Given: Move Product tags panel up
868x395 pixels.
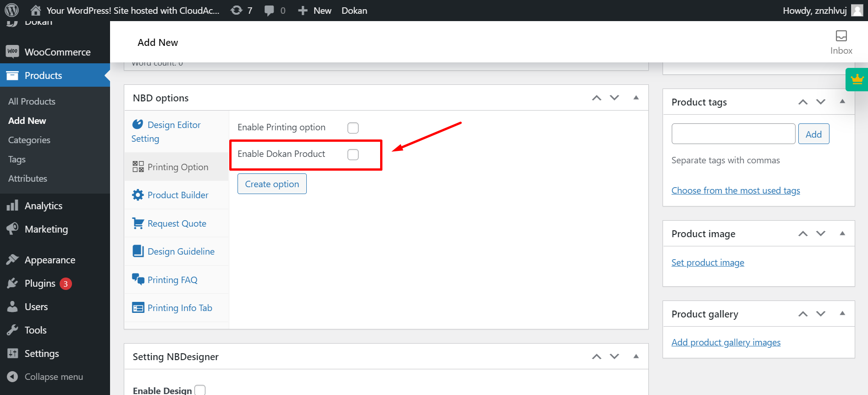Looking at the screenshot, I should coord(803,102).
